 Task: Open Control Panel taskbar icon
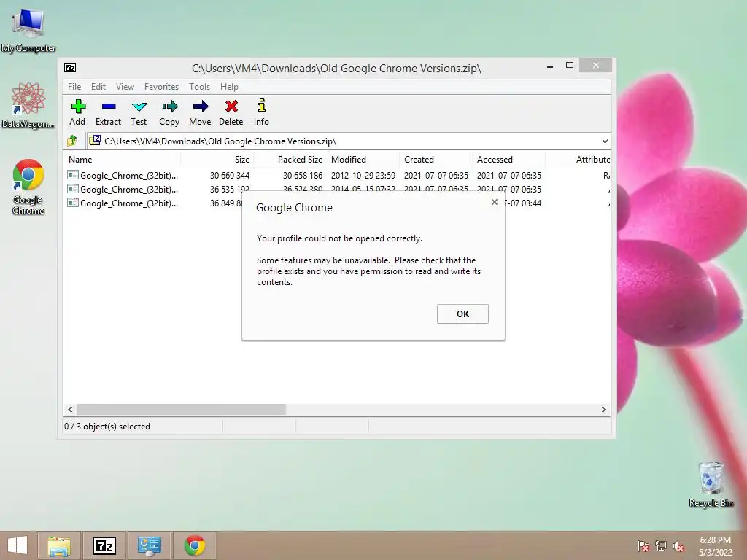pyautogui.click(x=149, y=545)
